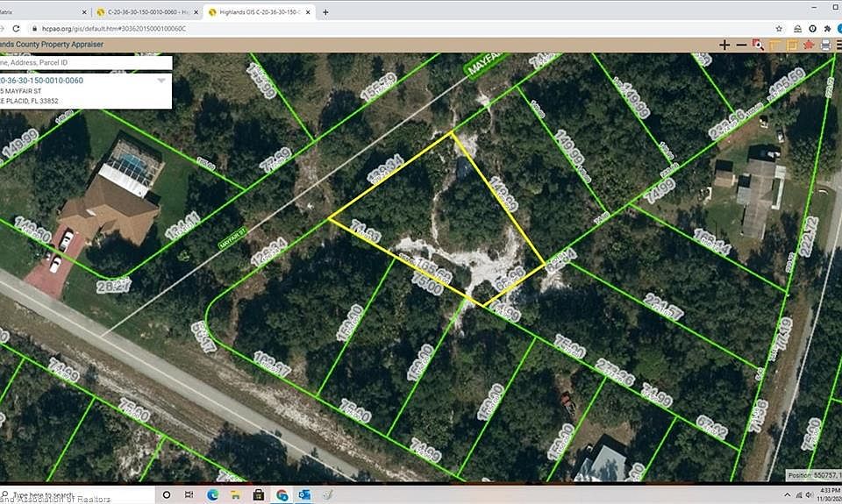Close the C-20-36-30-150-0010-0060 tab
This screenshot has width=842, height=504.
tap(196, 11)
